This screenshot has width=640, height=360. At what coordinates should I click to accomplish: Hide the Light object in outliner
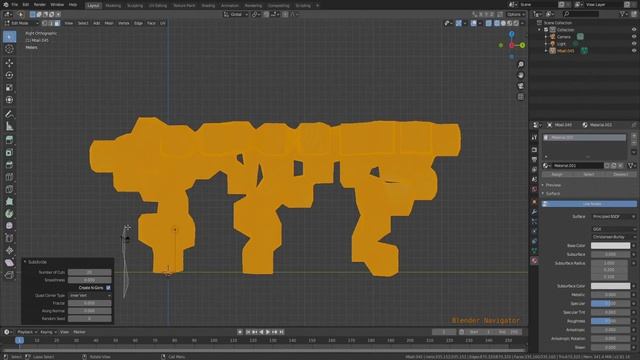(x=634, y=44)
